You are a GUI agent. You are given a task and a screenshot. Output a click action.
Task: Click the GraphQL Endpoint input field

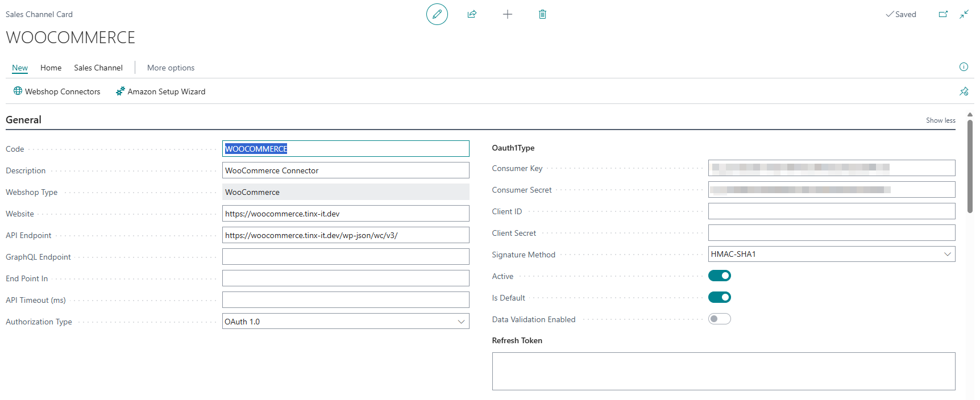pyautogui.click(x=346, y=257)
